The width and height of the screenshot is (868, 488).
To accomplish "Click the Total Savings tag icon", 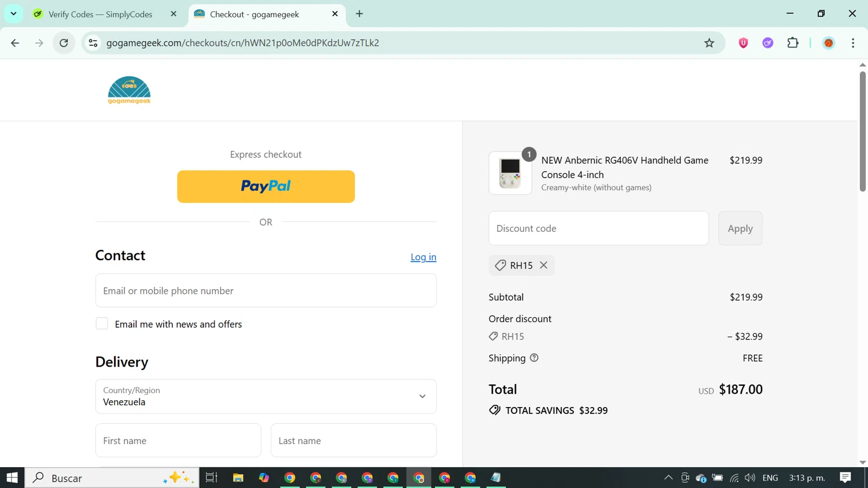I will [x=495, y=410].
